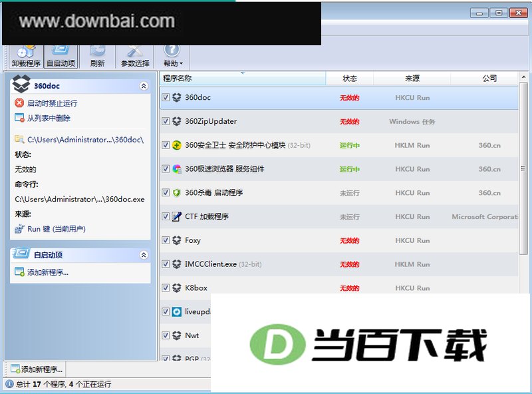Select the Foxy program name
The height and width of the screenshot is (394, 532).
tap(193, 240)
